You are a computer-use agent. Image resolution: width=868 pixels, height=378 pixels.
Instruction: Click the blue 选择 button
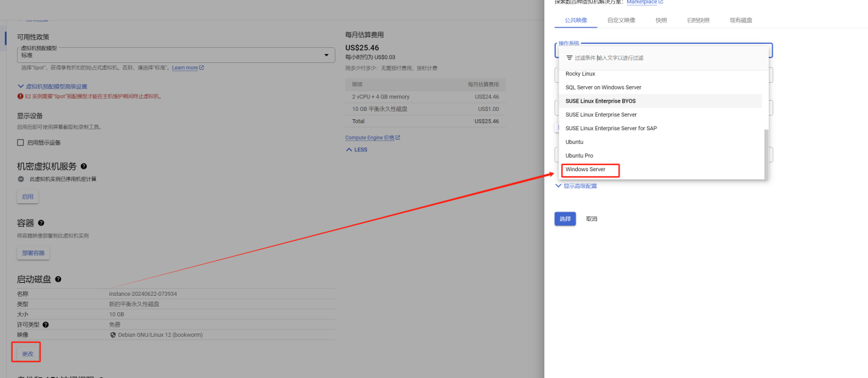click(x=565, y=219)
